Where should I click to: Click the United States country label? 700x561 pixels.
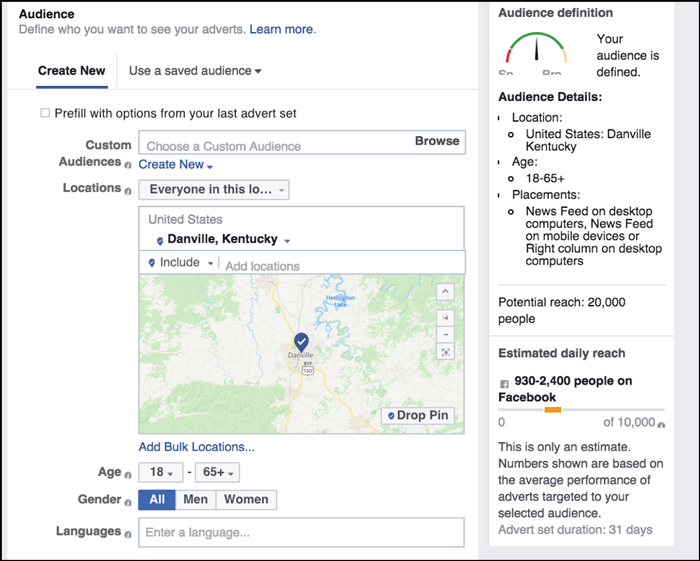(x=185, y=220)
